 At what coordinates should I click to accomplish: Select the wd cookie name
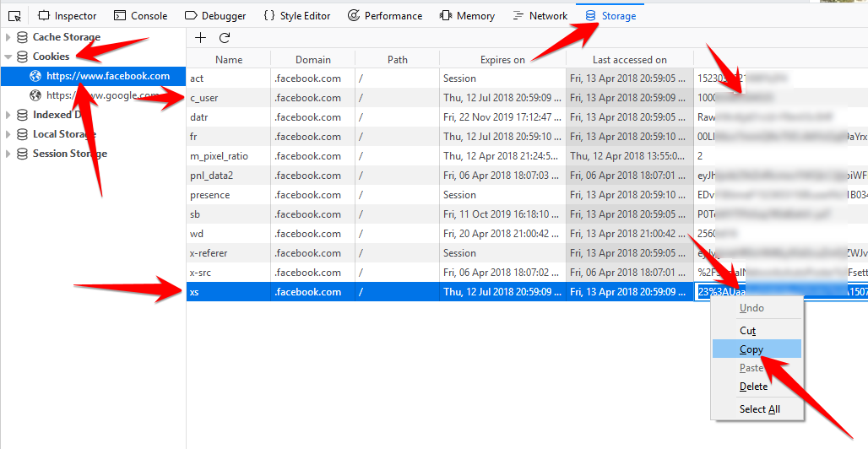(197, 234)
